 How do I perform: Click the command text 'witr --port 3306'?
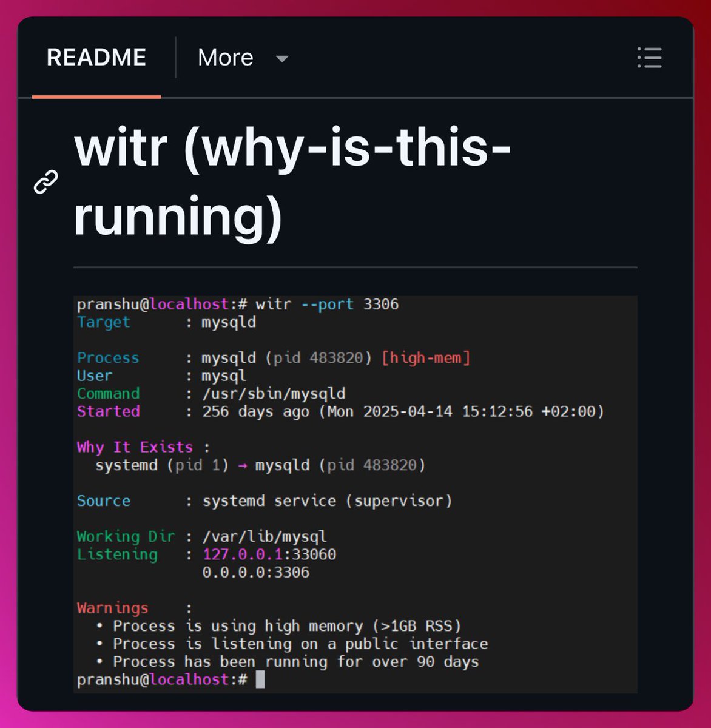point(327,304)
